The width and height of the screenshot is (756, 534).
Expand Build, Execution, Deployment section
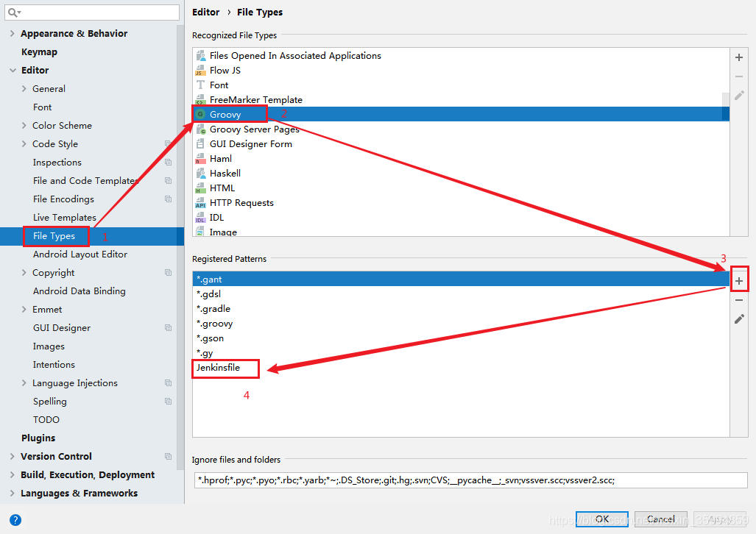pos(13,474)
